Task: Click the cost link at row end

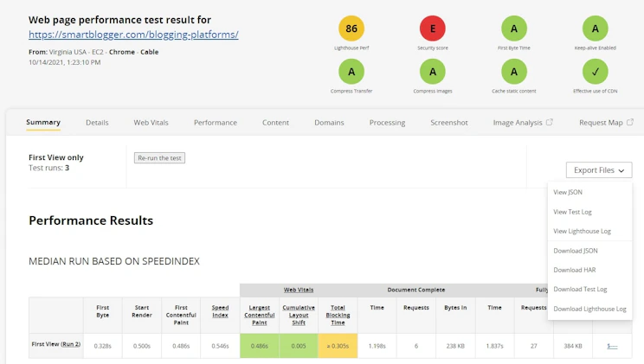Action: [x=612, y=346]
